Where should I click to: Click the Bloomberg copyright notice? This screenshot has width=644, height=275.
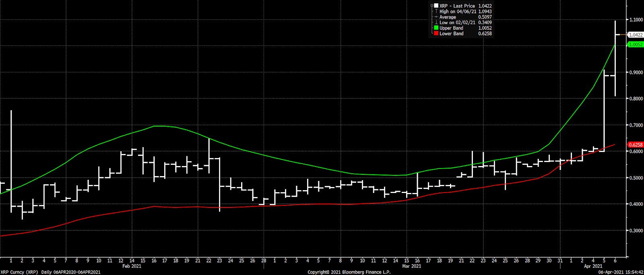[x=349, y=272]
